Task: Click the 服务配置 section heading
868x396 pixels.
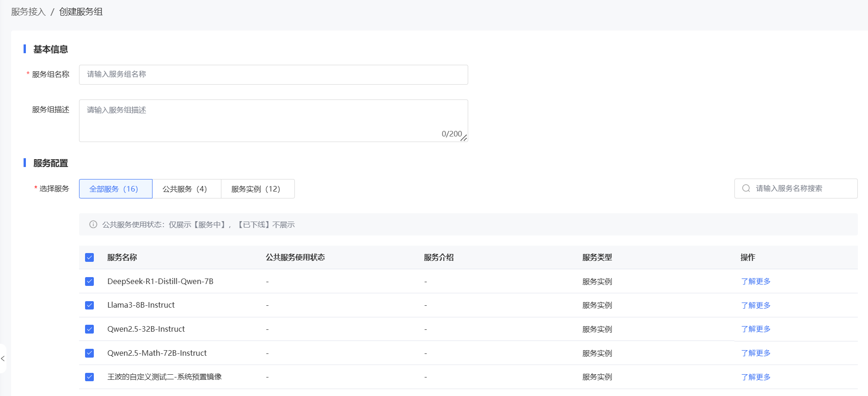Action: pyautogui.click(x=50, y=163)
